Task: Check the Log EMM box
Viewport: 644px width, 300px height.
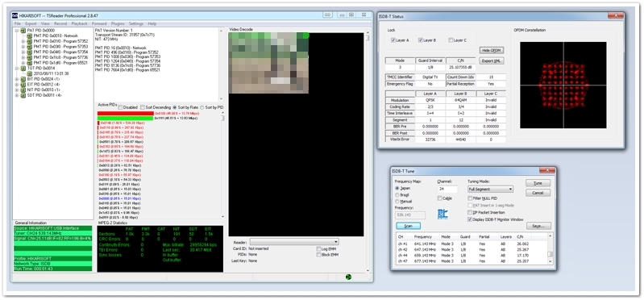Action: (x=318, y=248)
